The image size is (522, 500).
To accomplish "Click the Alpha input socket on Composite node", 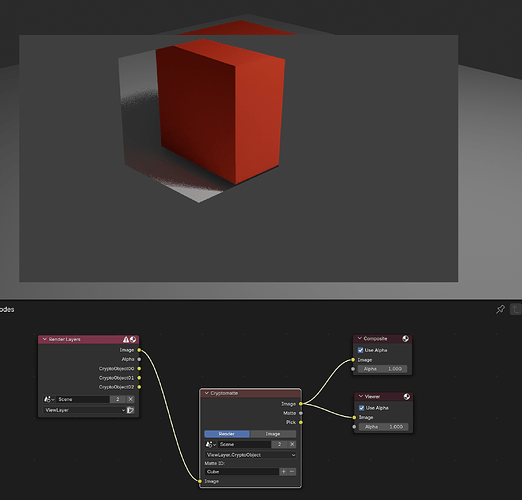I will (x=353, y=369).
